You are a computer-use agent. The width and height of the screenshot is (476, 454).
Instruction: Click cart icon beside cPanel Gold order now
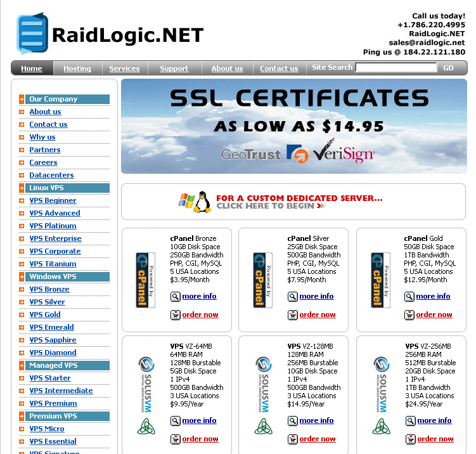[409, 315]
